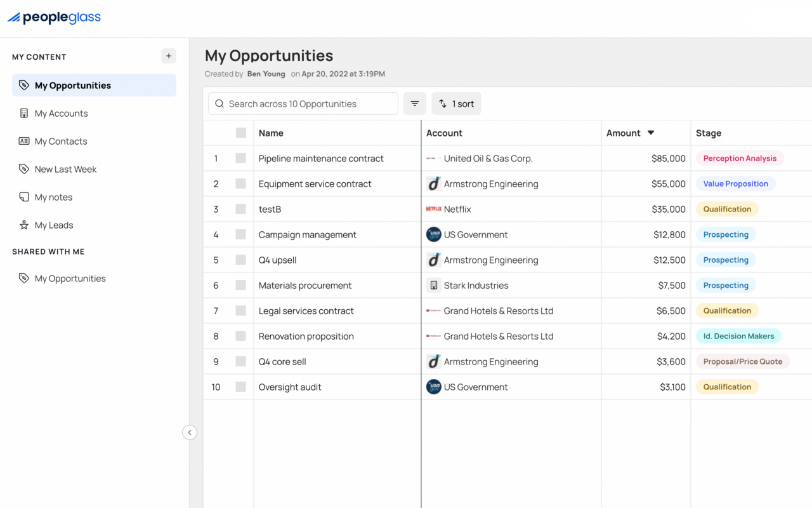This screenshot has height=508, width=812.
Task: Toggle the select-all checkbox in table header
Action: 241,133
